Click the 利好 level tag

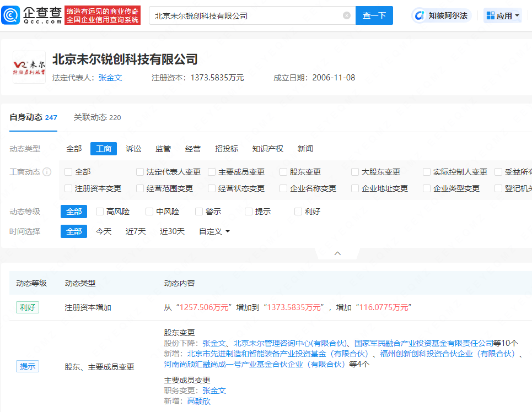click(x=28, y=307)
